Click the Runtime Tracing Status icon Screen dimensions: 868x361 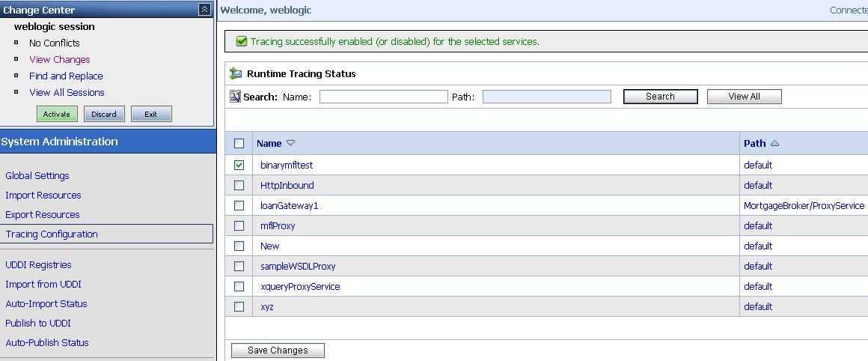pos(236,73)
